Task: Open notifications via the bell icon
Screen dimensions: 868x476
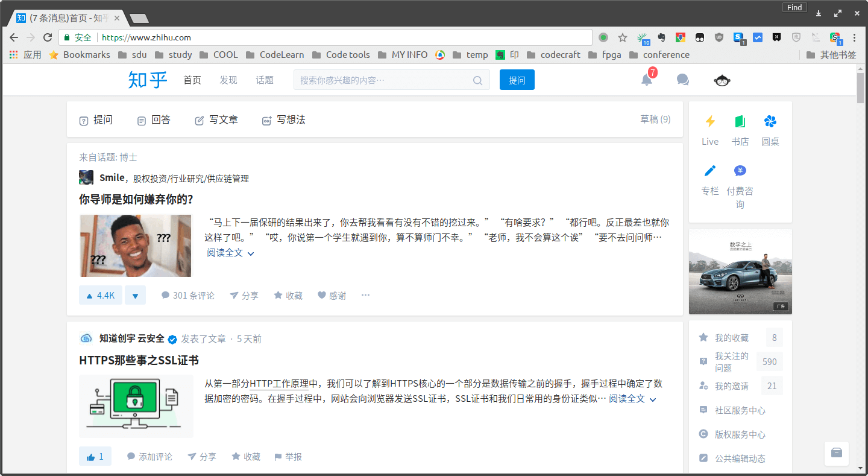Action: (646, 80)
